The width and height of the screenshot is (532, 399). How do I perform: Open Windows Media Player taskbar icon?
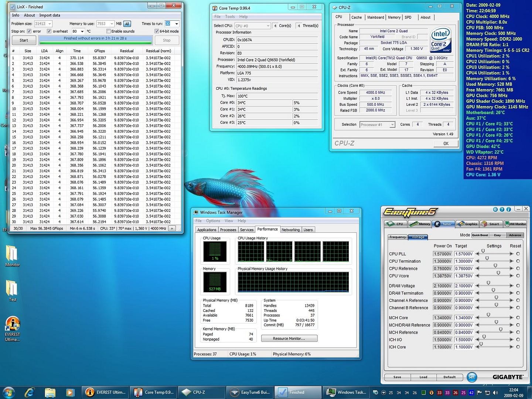[70, 392]
